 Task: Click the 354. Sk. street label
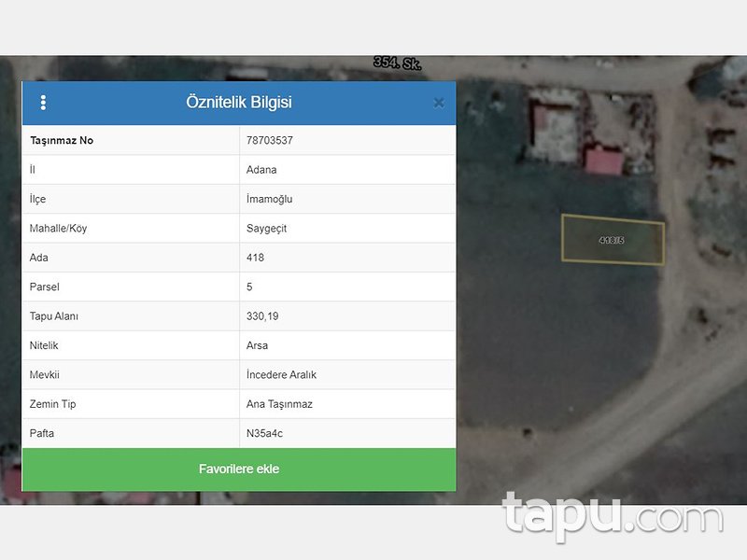pos(398,63)
